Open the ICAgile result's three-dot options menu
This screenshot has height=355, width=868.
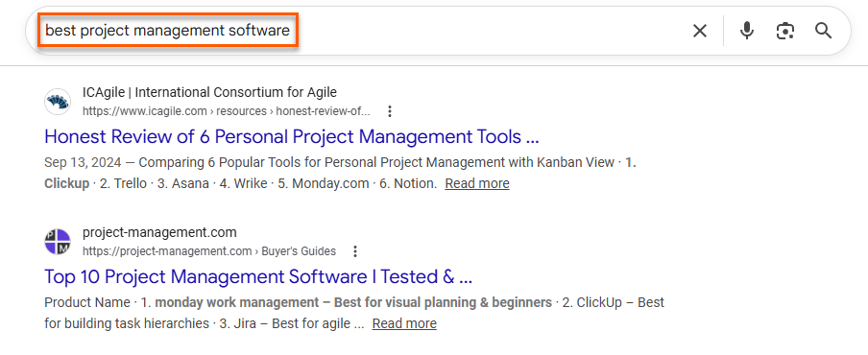click(390, 111)
